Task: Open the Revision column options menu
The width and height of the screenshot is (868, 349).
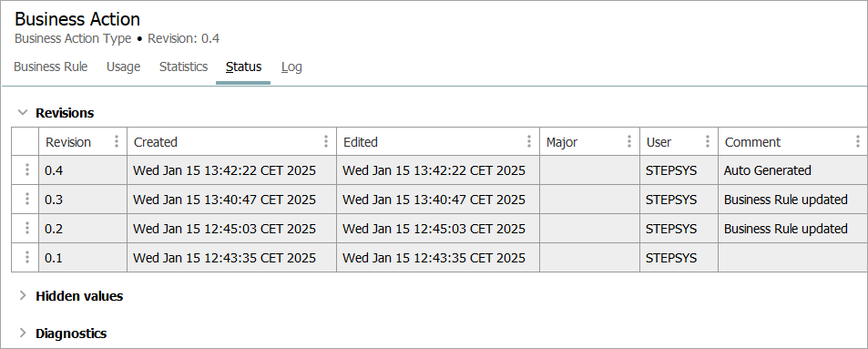Action: click(117, 142)
